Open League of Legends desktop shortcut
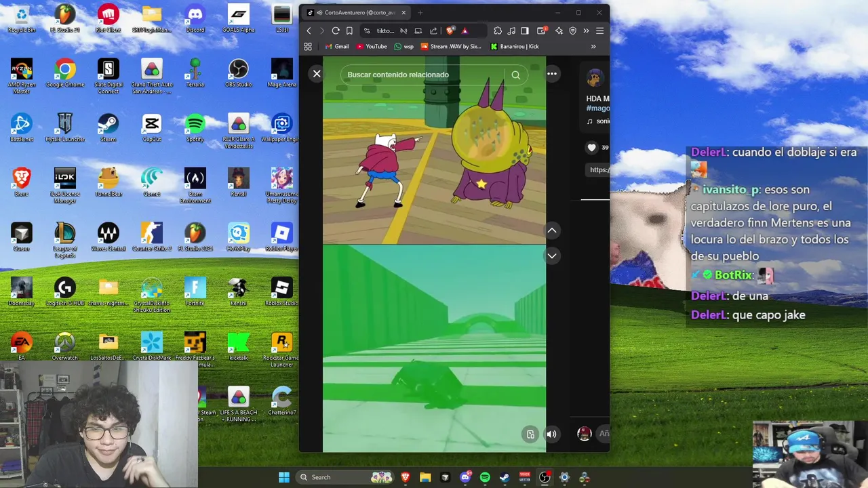Image resolution: width=868 pixels, height=488 pixels. (65, 240)
